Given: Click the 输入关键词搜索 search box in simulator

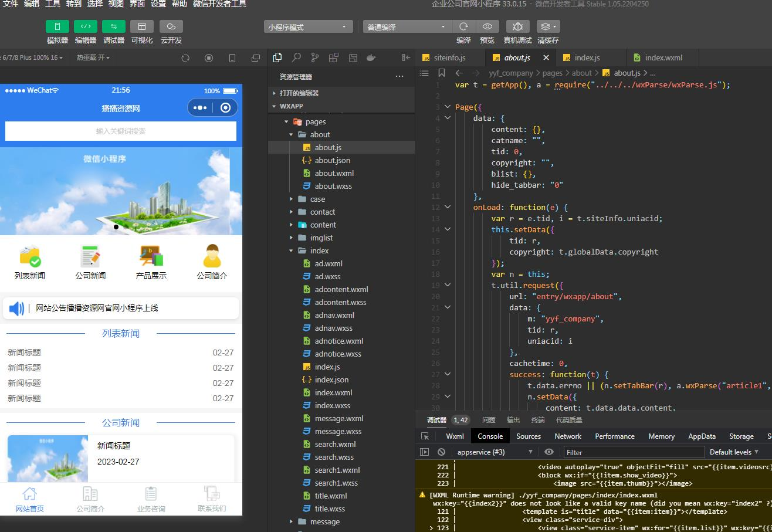Looking at the screenshot, I should pos(121,131).
